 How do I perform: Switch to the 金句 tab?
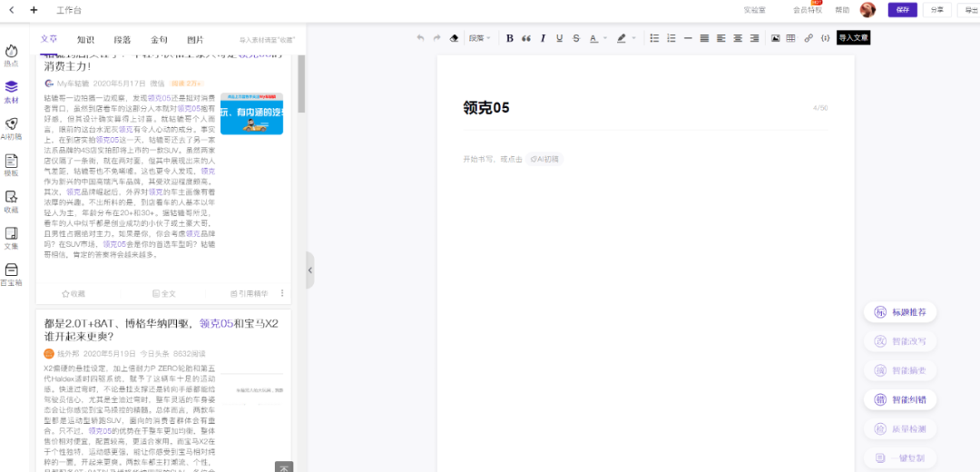159,39
